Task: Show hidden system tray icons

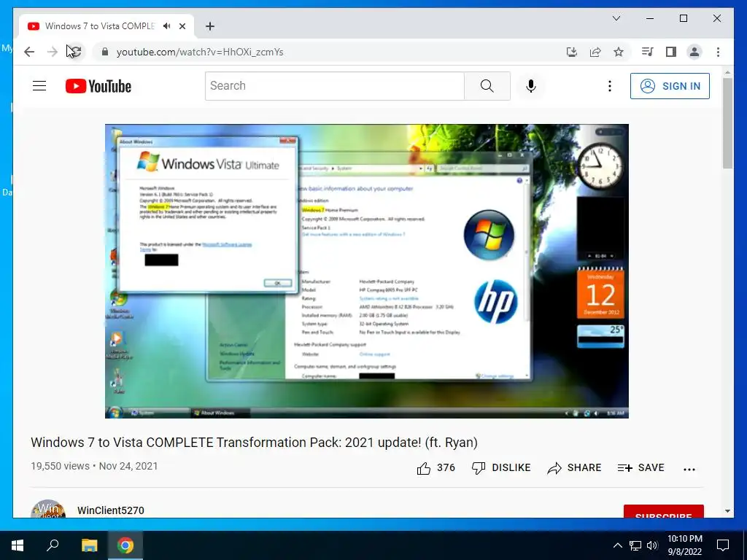Action: [617, 545]
